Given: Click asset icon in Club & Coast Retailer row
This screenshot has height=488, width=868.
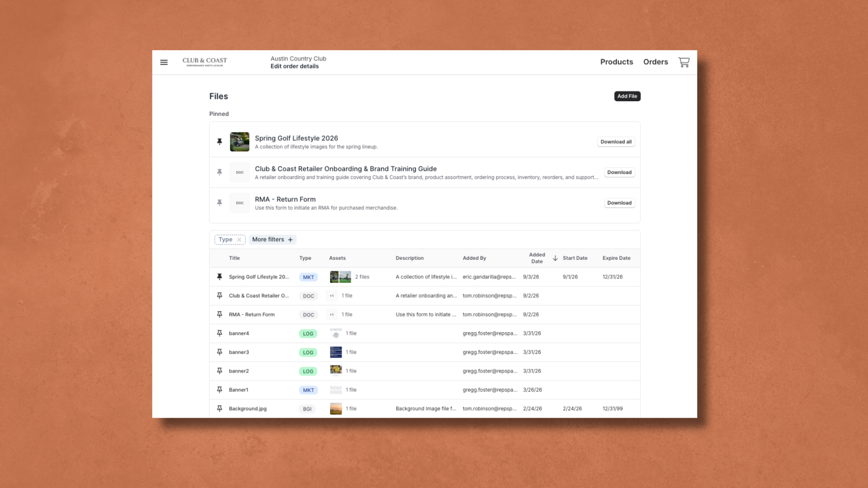Looking at the screenshot, I should [332, 296].
